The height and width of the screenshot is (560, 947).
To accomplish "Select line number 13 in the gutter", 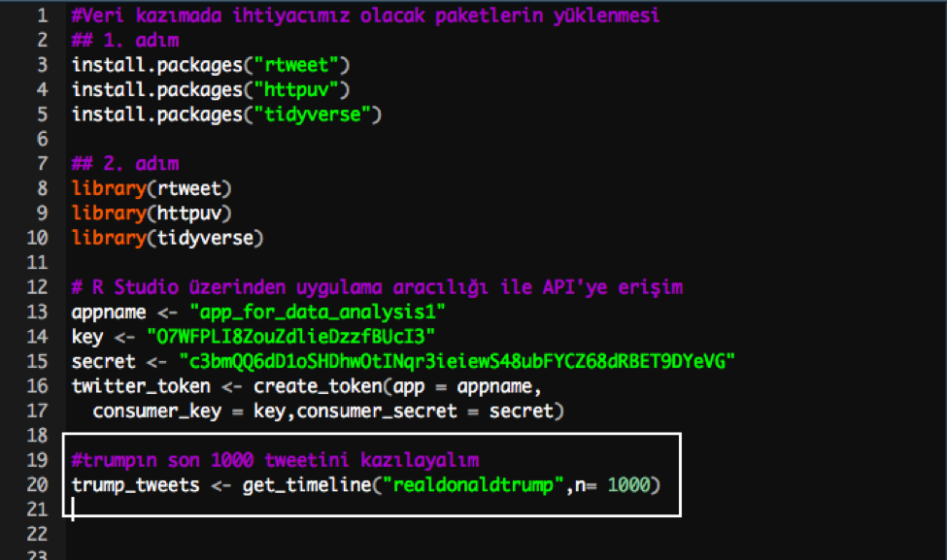I will [37, 313].
